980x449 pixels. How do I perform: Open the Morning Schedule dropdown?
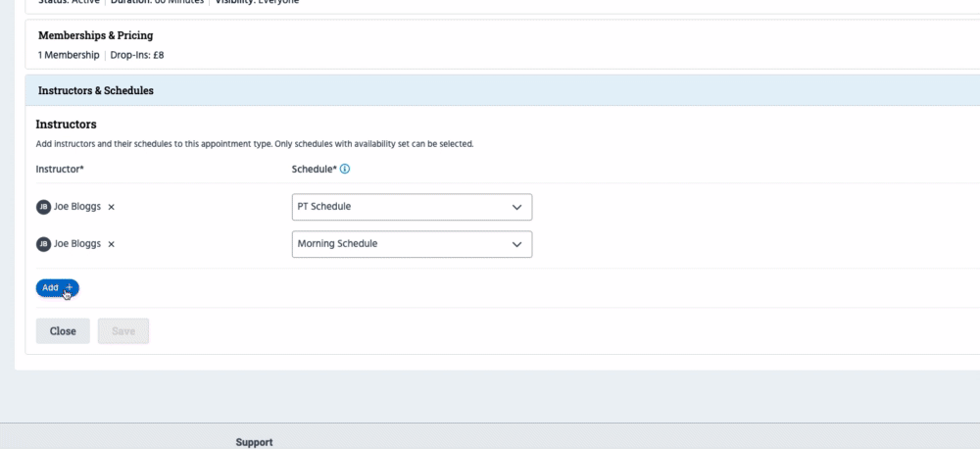point(412,244)
